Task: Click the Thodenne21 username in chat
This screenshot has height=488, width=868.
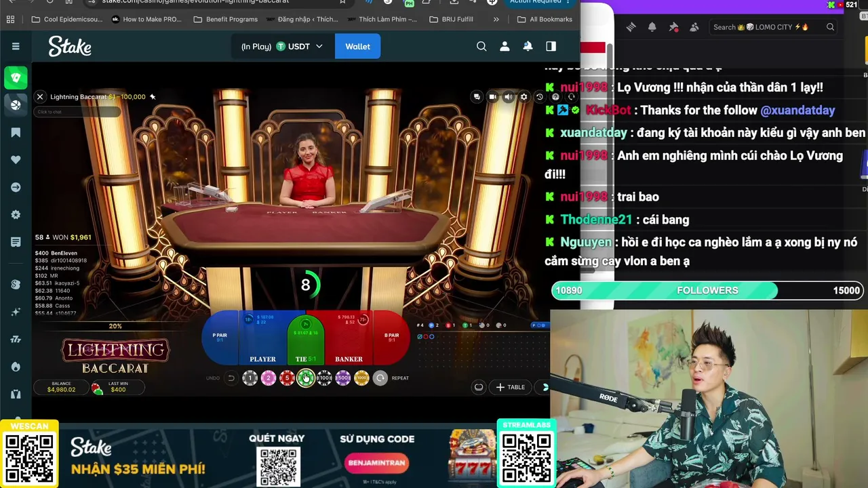Action: (596, 220)
